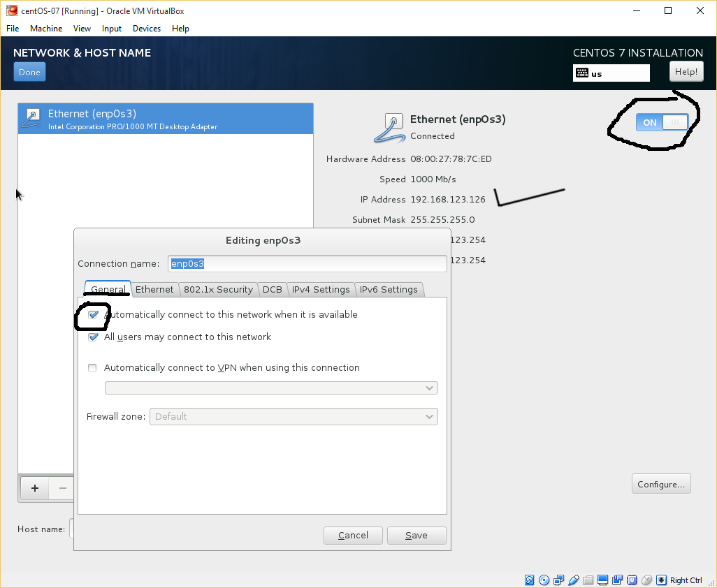
Task: Click the speed value 1000 Mb/s
Action: [x=433, y=179]
